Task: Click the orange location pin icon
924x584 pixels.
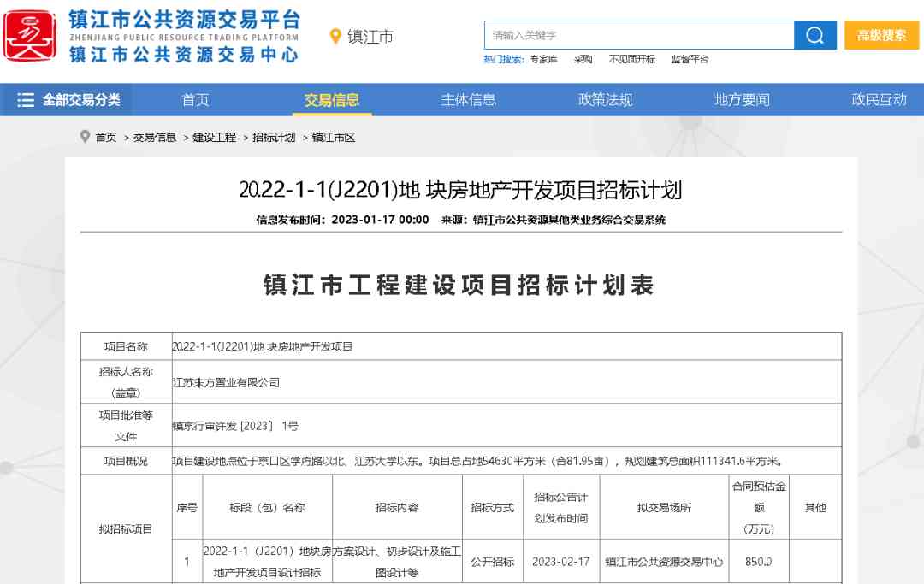Action: click(335, 36)
